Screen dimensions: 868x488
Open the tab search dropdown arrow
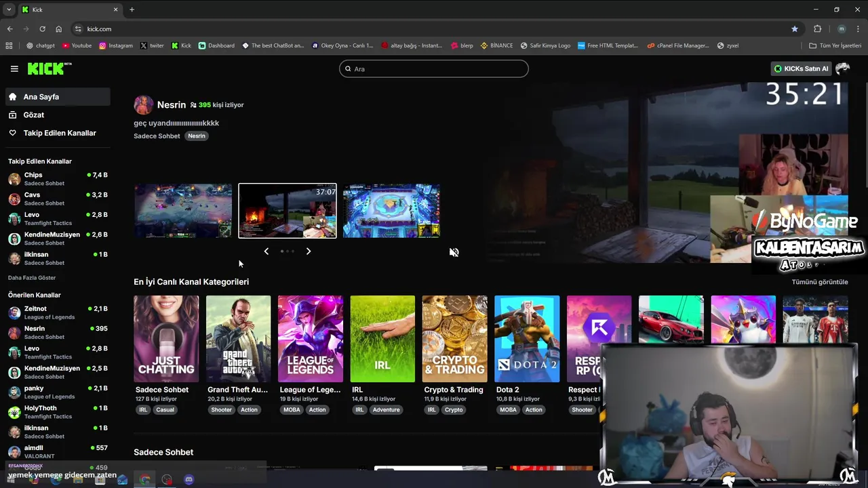9,9
